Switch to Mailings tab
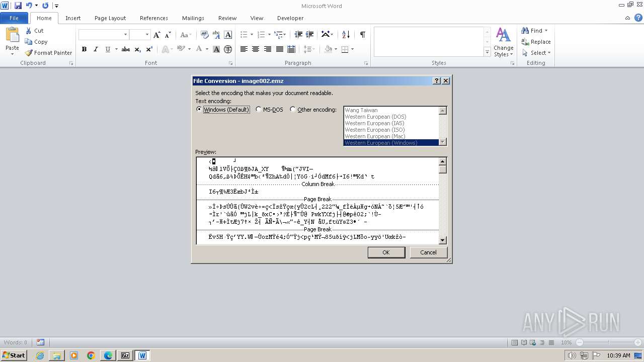The height and width of the screenshot is (362, 644). [x=193, y=18]
